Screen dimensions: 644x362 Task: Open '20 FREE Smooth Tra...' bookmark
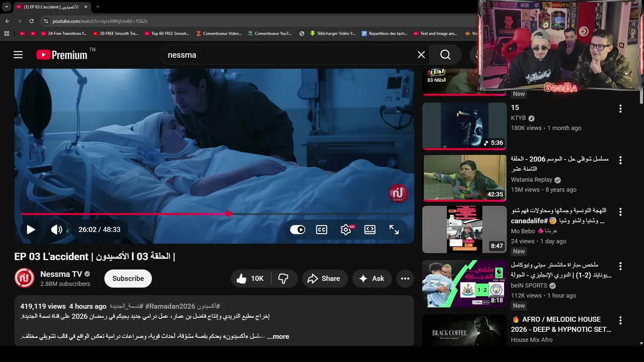coord(115,34)
